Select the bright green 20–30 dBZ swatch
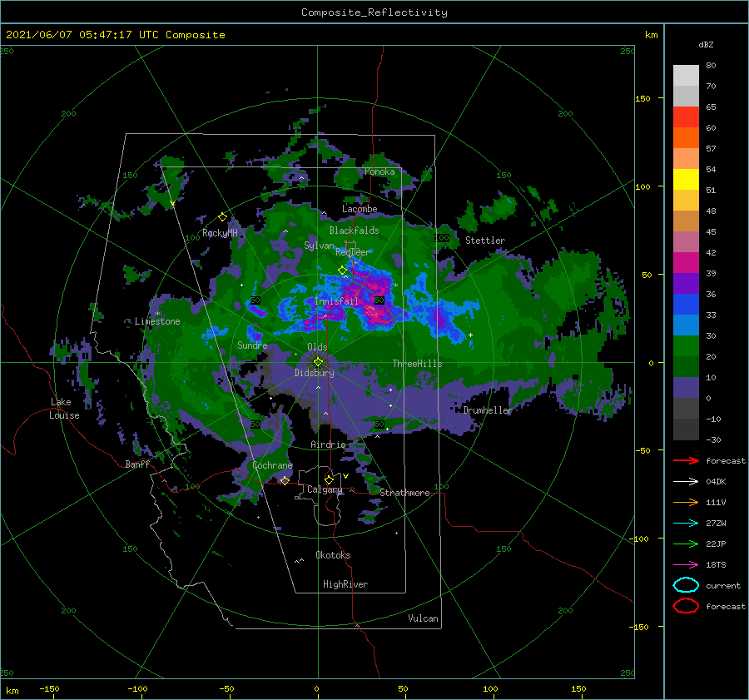 click(x=686, y=346)
